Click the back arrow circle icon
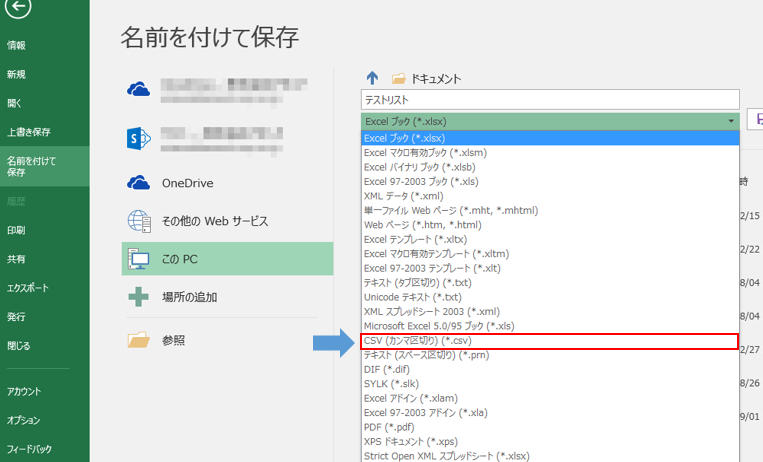 (x=18, y=7)
